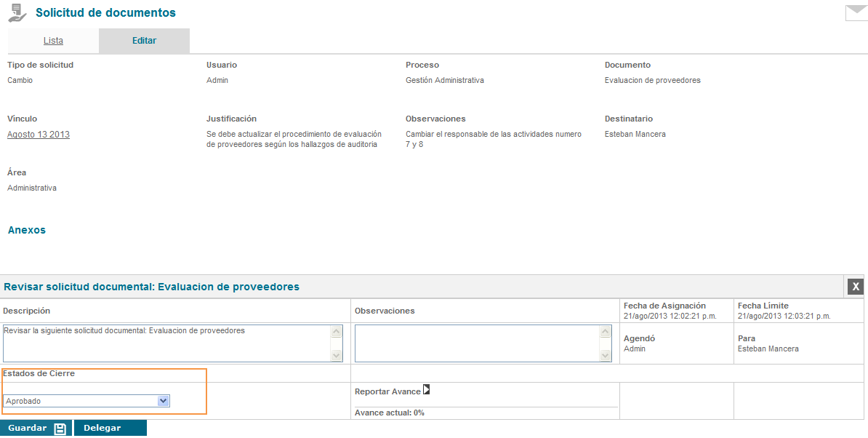
Task: Open the Agosto 13 2013 link
Action: [39, 135]
